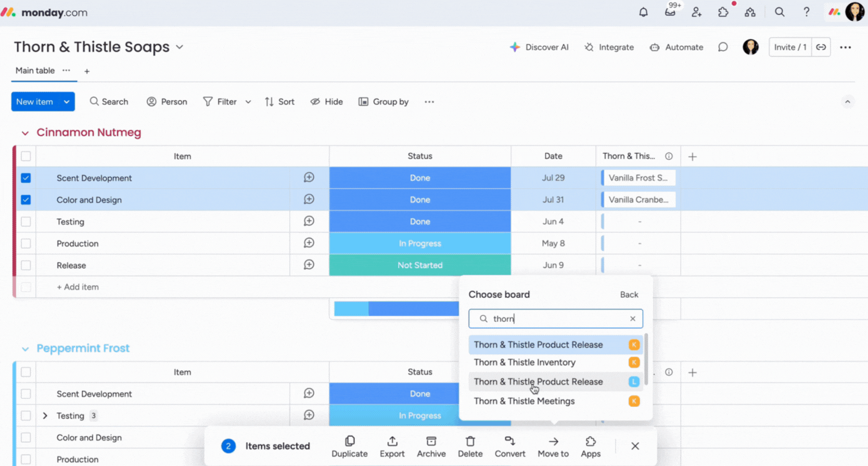Open more toolbar options dots
The width and height of the screenshot is (868, 466).
[429, 102]
